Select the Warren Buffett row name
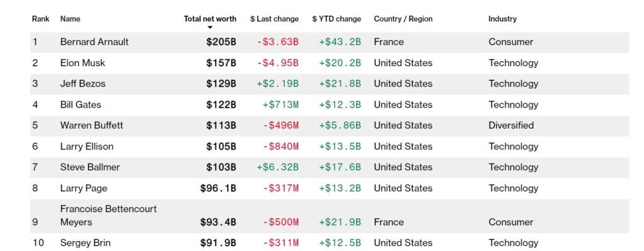The width and height of the screenshot is (644, 251). point(92,125)
